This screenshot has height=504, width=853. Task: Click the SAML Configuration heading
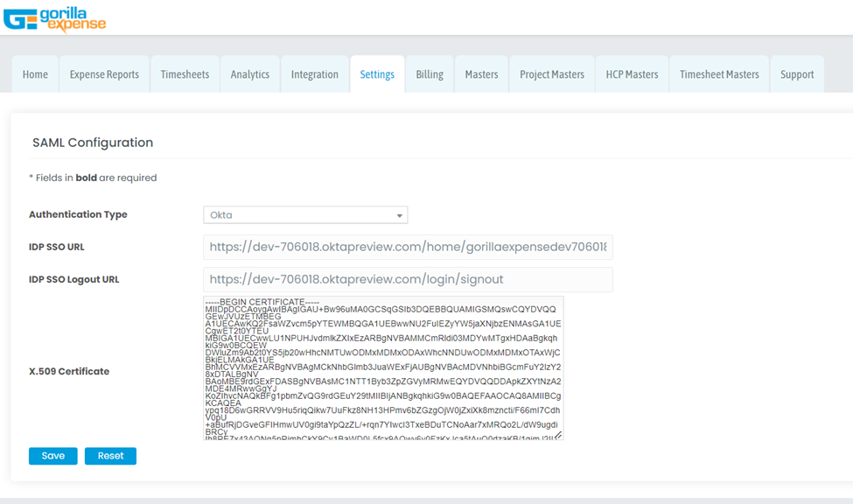93,143
